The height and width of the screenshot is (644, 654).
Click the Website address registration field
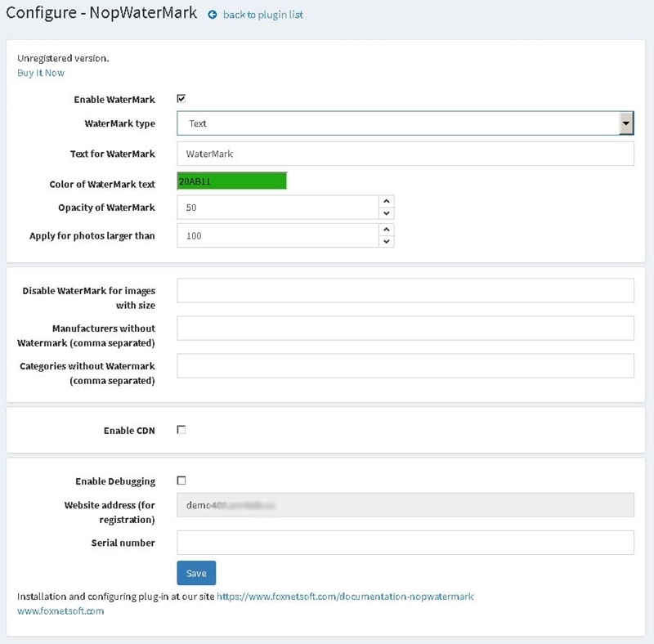(x=405, y=505)
